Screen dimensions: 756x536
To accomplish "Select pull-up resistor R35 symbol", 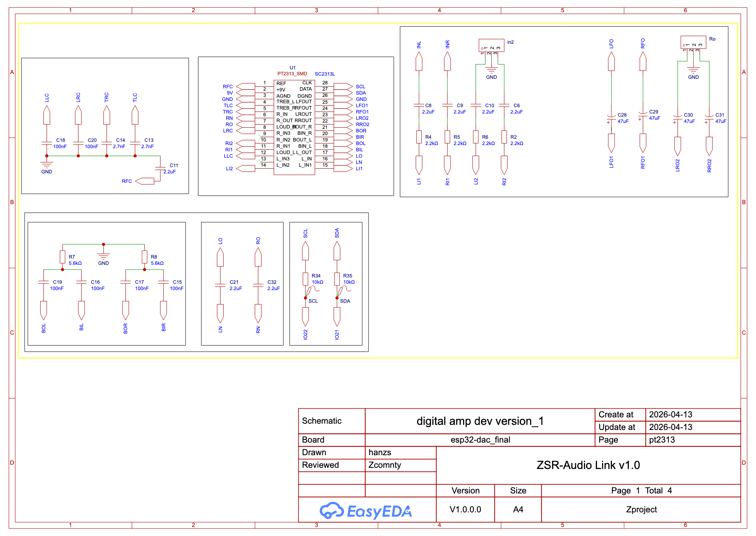I will point(337,279).
